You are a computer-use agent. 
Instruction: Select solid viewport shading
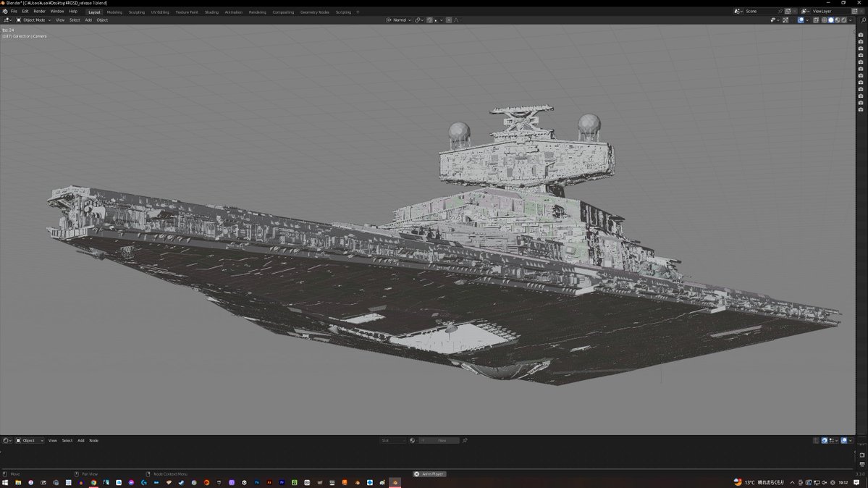pyautogui.click(x=831, y=20)
